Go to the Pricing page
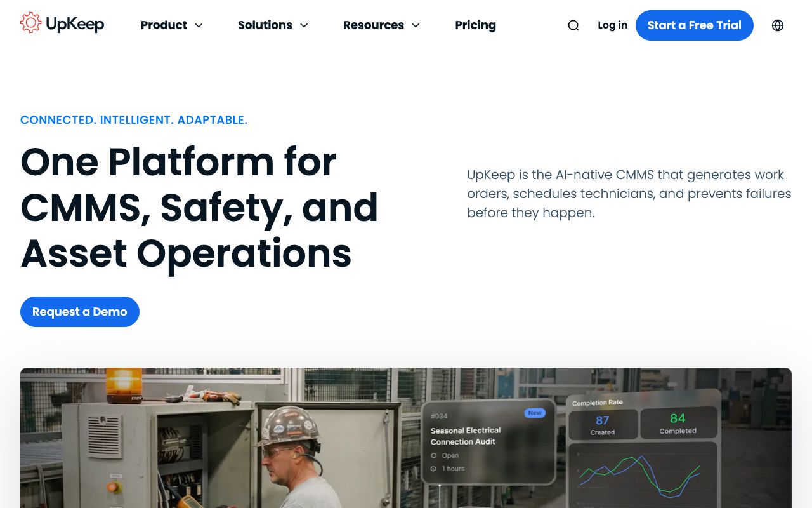812x508 pixels. point(475,25)
